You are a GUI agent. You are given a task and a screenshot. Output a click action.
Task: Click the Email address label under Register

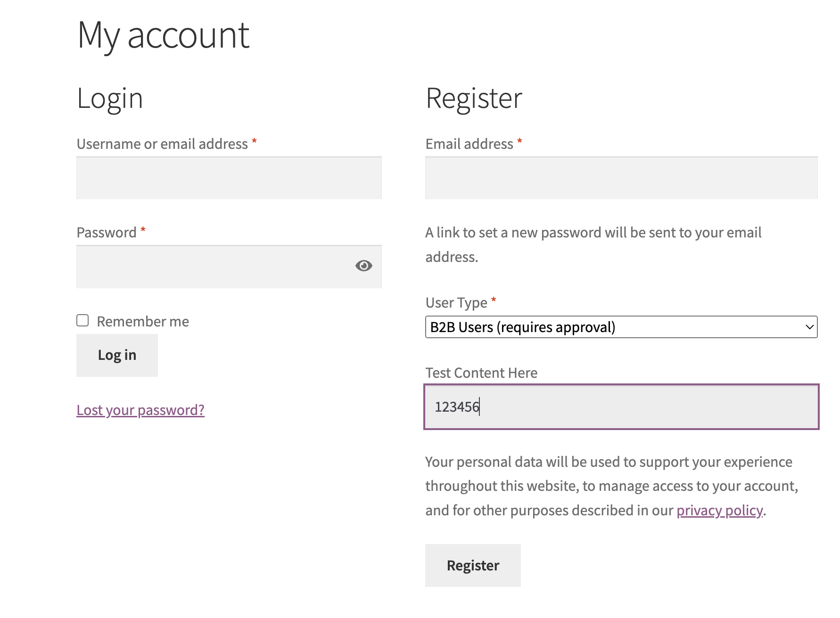coord(469,144)
